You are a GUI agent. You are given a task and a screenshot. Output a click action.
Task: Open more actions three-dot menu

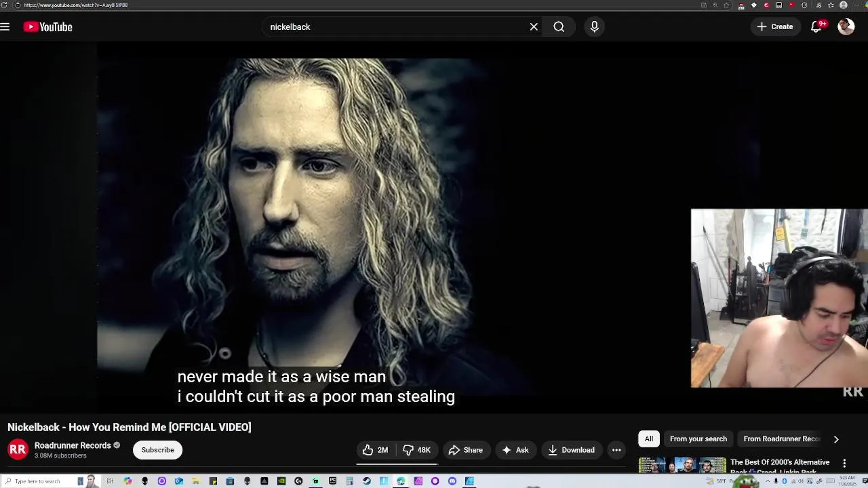pyautogui.click(x=616, y=450)
